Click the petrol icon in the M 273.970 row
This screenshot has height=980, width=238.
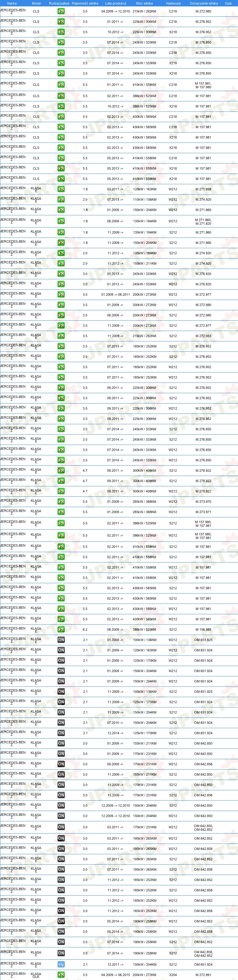pyautogui.click(x=61, y=501)
